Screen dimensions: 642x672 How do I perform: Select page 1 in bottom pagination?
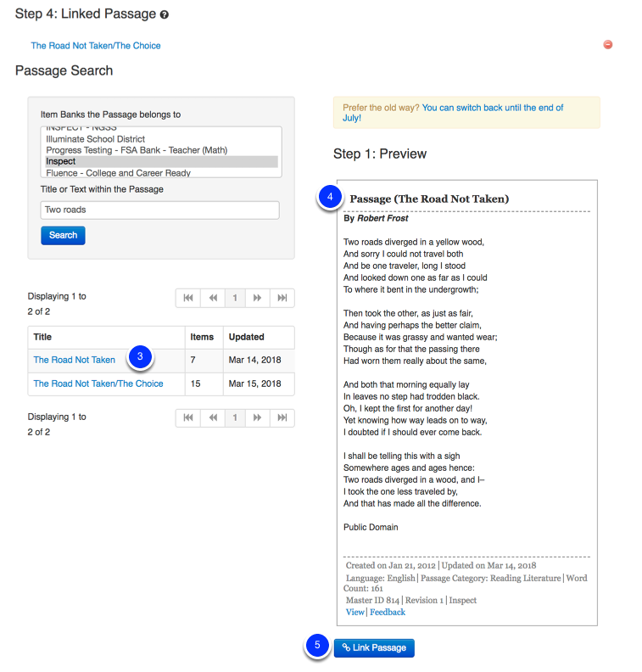click(x=235, y=417)
